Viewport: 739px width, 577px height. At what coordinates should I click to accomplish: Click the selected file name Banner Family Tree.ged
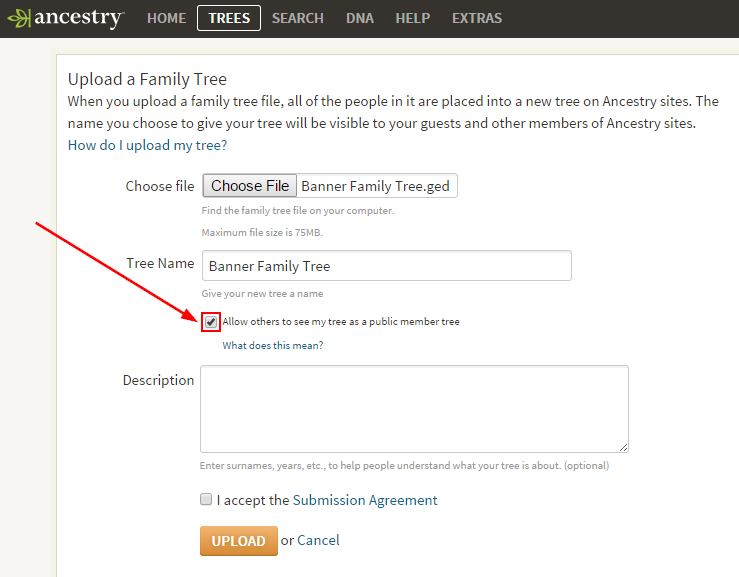coord(375,186)
